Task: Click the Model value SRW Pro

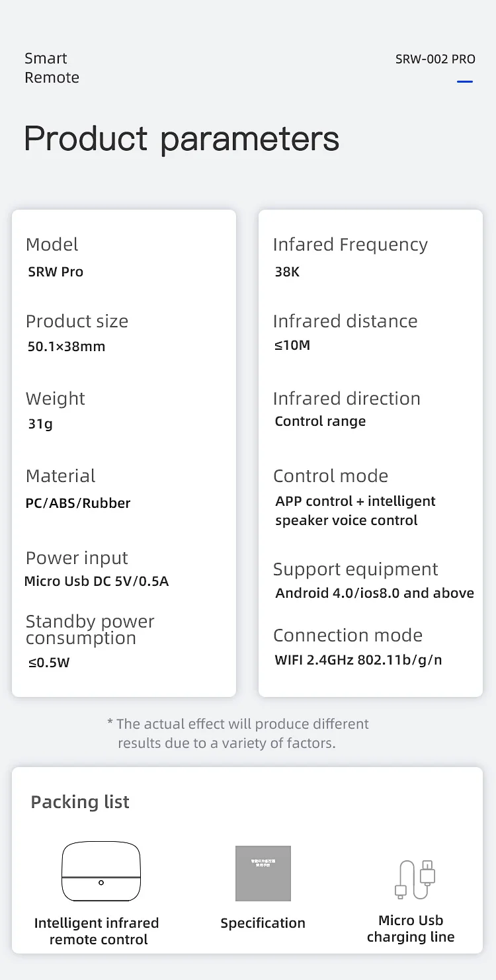Action: click(x=56, y=272)
